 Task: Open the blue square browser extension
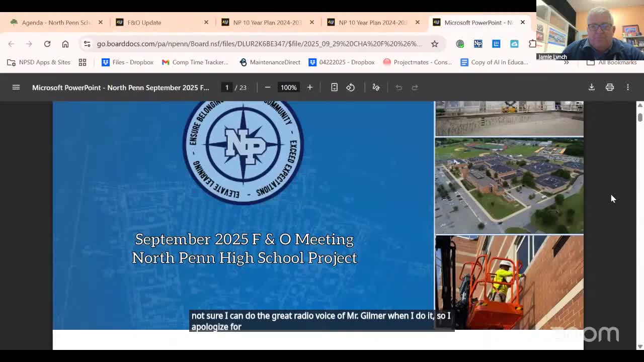[x=496, y=44]
